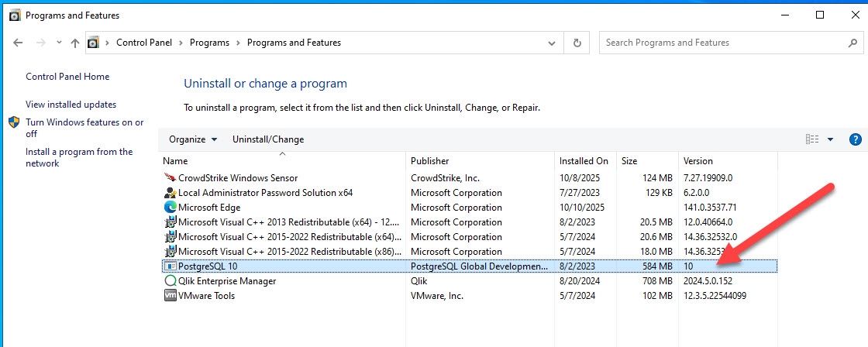Select the PostgreSQL 10 program icon
Screen dimensions: 868x347
click(170, 266)
